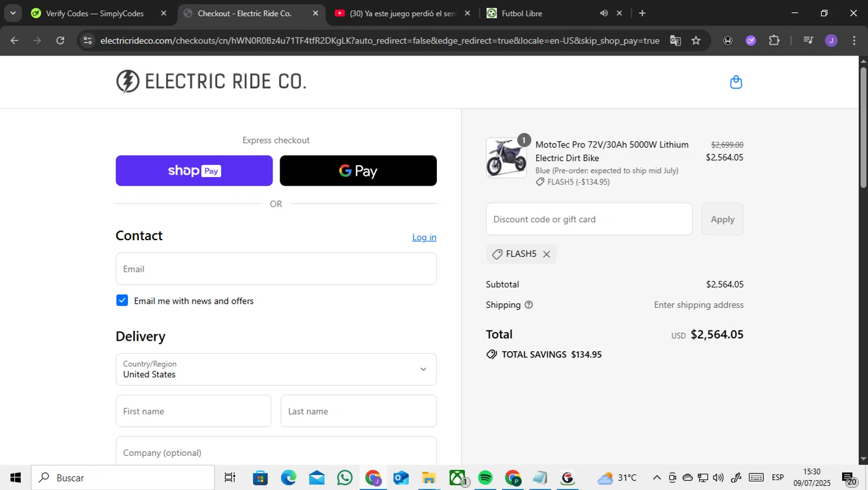Open the shopping bag cart icon
The height and width of the screenshot is (490, 868).
click(x=736, y=82)
